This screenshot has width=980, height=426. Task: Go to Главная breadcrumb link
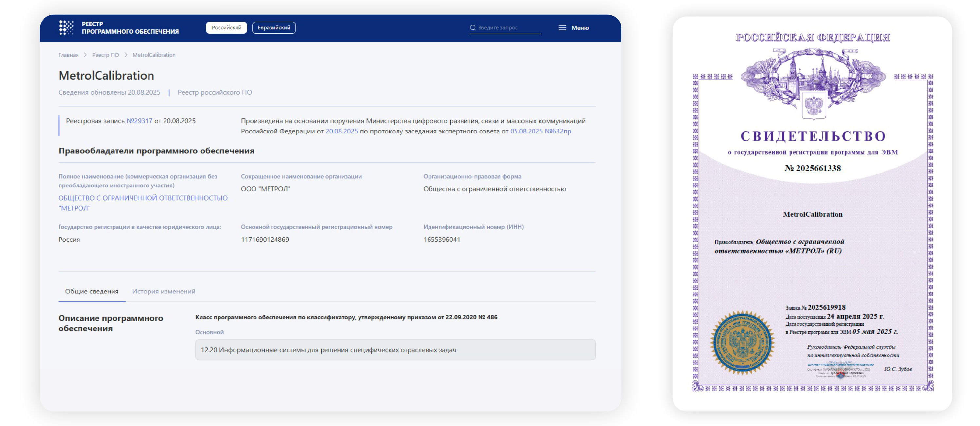tap(68, 55)
